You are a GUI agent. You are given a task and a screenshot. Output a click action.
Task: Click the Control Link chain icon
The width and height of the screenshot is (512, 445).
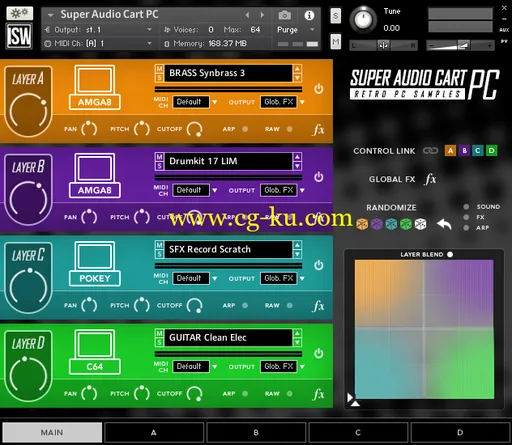click(430, 151)
